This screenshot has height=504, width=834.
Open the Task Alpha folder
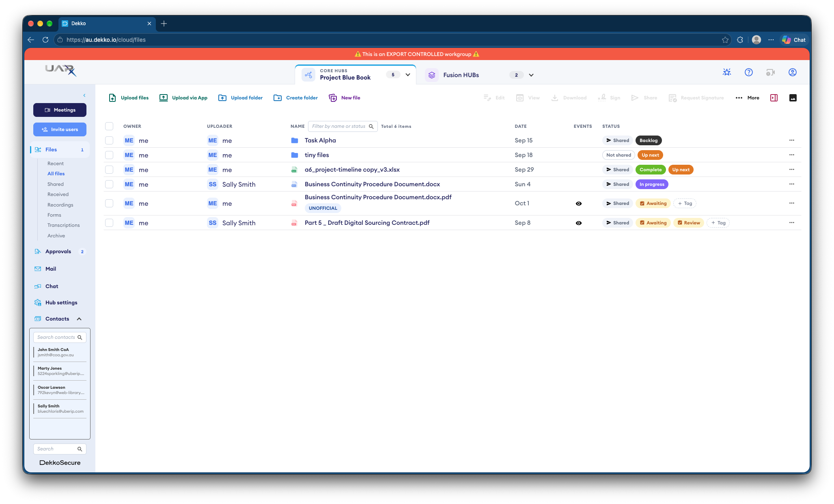click(x=320, y=140)
